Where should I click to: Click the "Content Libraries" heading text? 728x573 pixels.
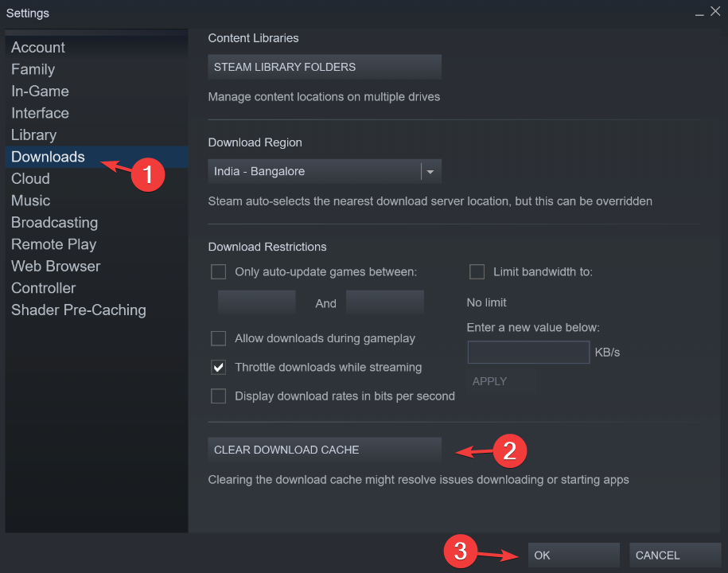tap(253, 38)
